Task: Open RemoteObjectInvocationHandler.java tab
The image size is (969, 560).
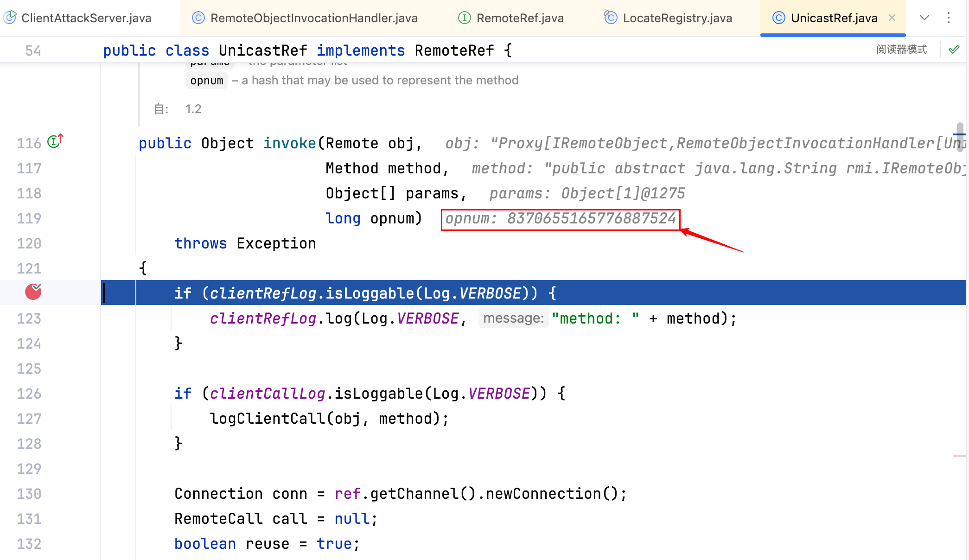Action: [313, 18]
